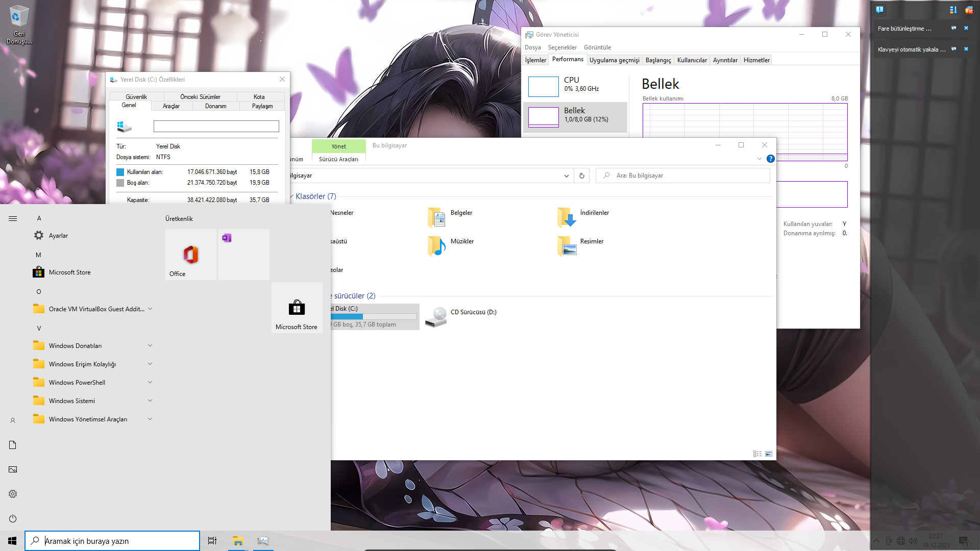Select the Bellek performance item
This screenshot has height=551, width=980.
click(x=575, y=117)
